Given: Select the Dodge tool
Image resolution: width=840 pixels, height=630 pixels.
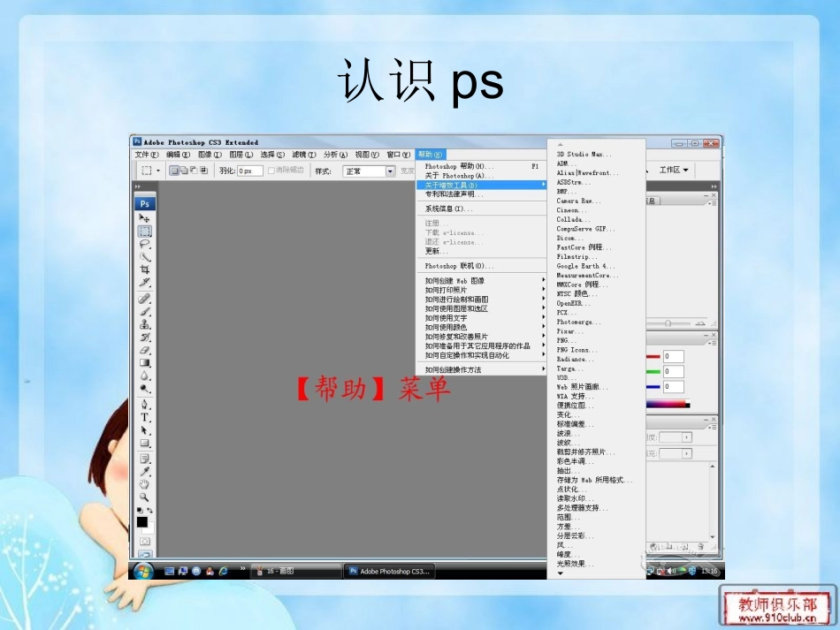Looking at the screenshot, I should pos(145,389).
